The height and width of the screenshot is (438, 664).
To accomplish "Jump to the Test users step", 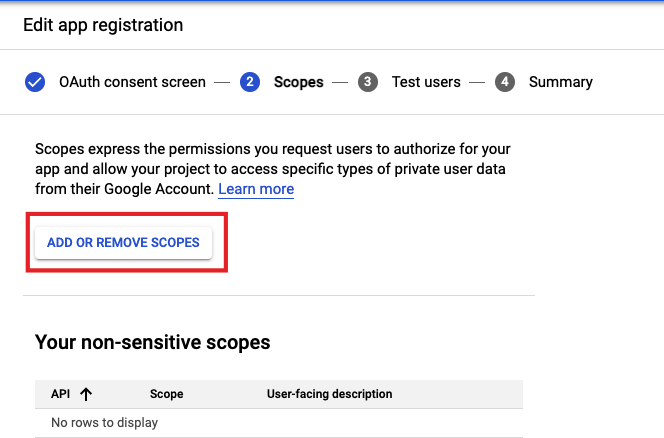I will [427, 82].
